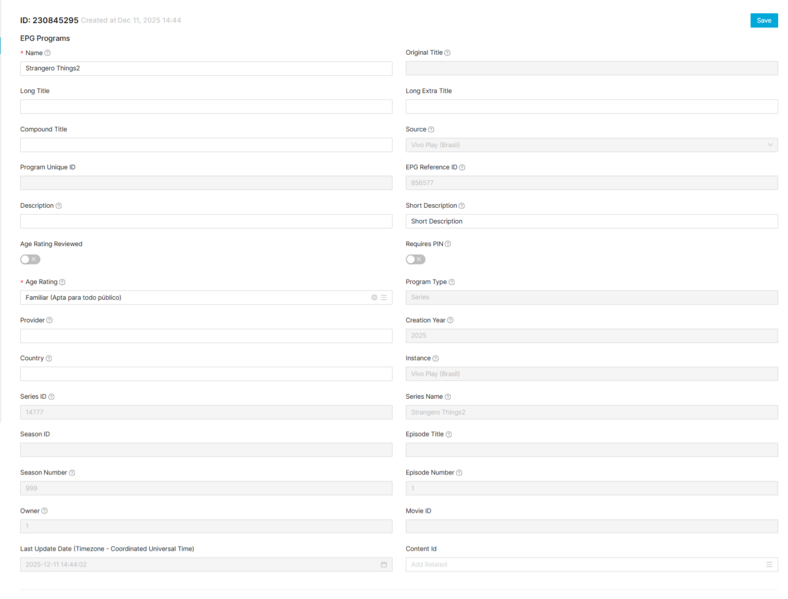
Task: Click the Content Id list icon
Action: tap(769, 565)
